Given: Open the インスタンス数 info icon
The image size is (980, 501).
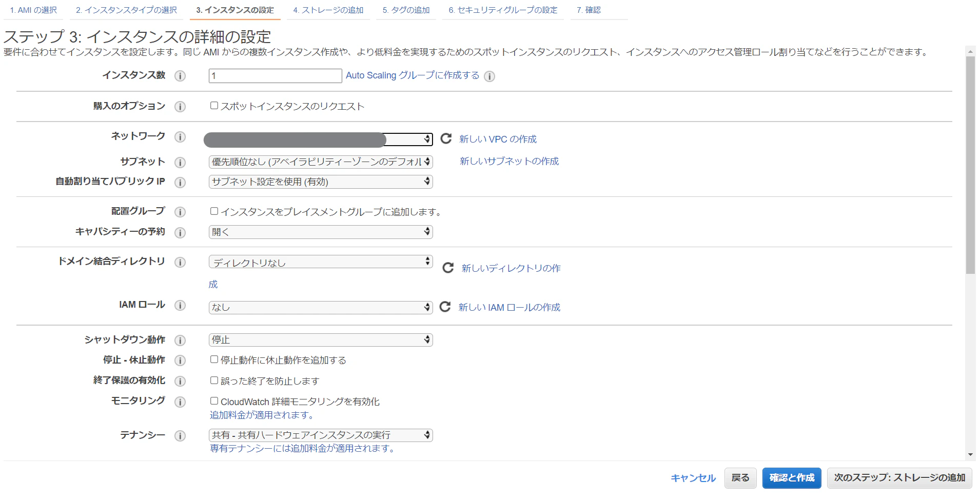Looking at the screenshot, I should 180,76.
